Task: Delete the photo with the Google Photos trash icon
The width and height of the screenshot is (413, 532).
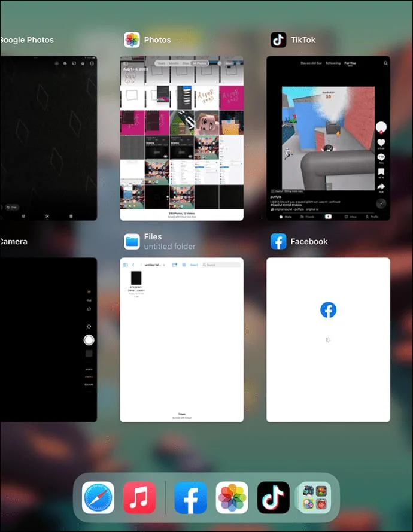Action: 71,216
